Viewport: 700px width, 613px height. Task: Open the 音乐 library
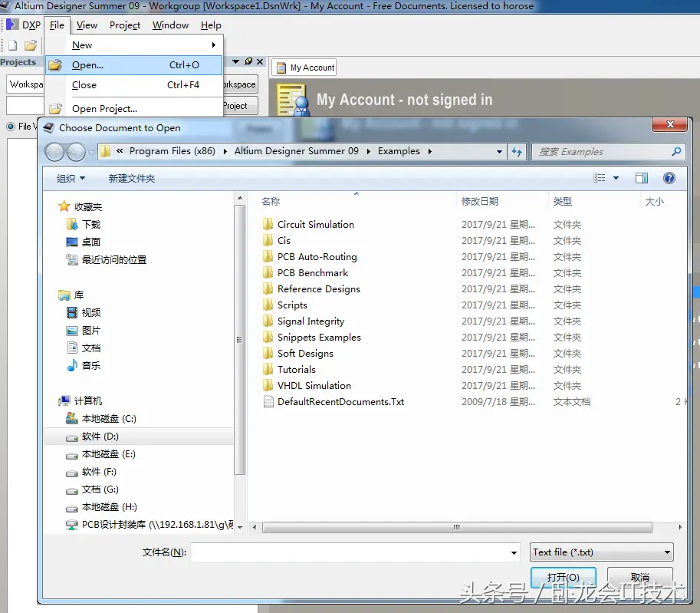91,366
